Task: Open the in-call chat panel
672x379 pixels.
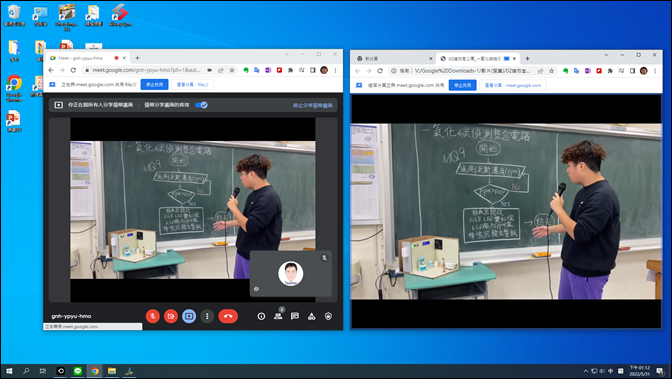Action: (x=295, y=316)
